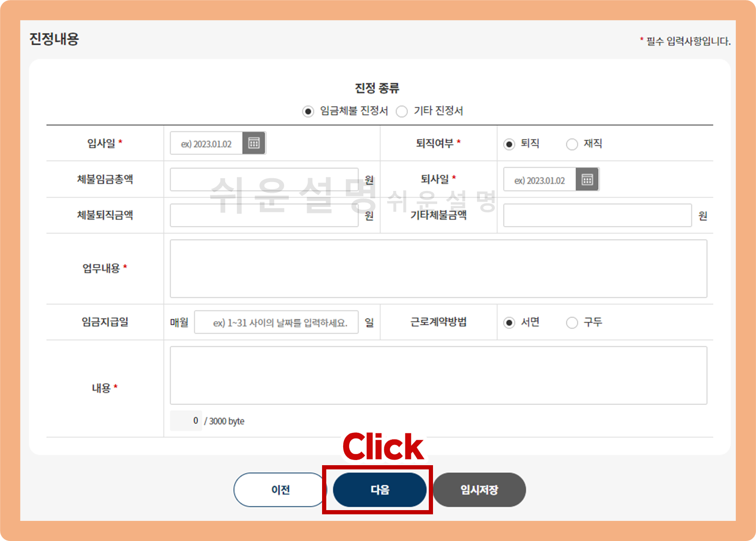
Task: Click into the 내용 text area
Action: (x=439, y=375)
